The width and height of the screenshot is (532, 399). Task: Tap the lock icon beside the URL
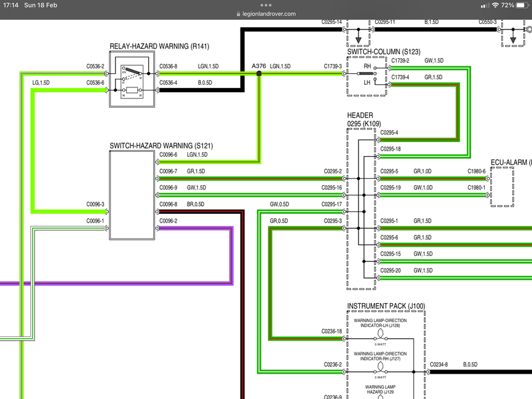pos(239,14)
